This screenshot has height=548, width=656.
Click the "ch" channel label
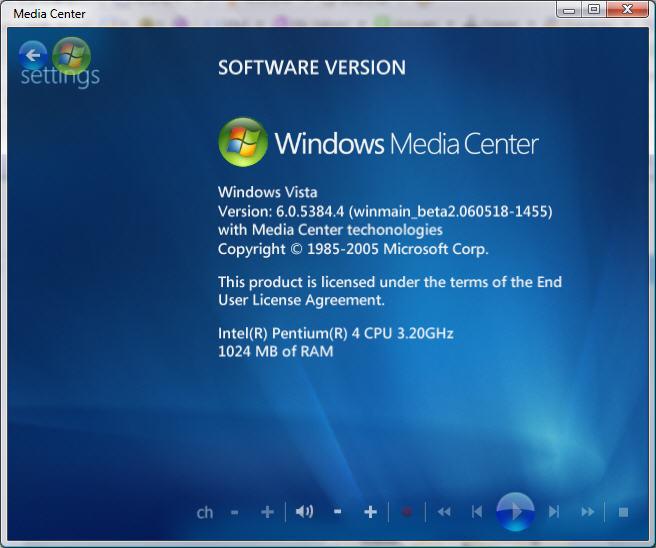coord(205,512)
